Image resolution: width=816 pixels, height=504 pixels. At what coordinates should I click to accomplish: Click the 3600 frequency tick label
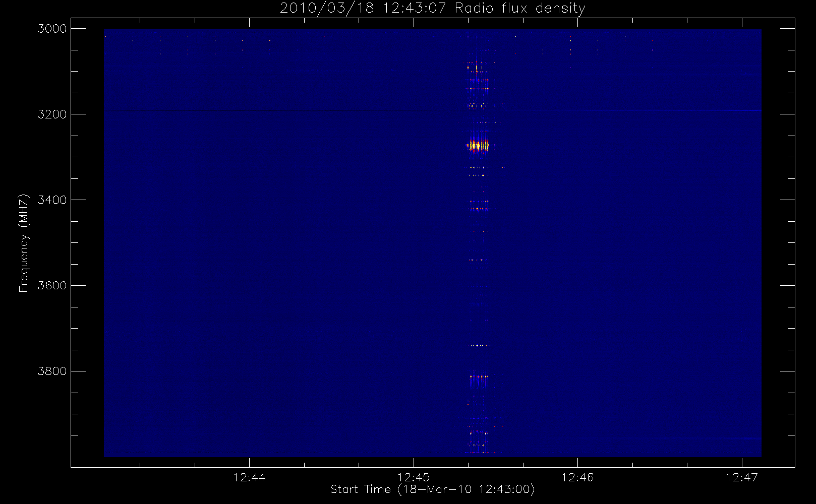pos(52,286)
